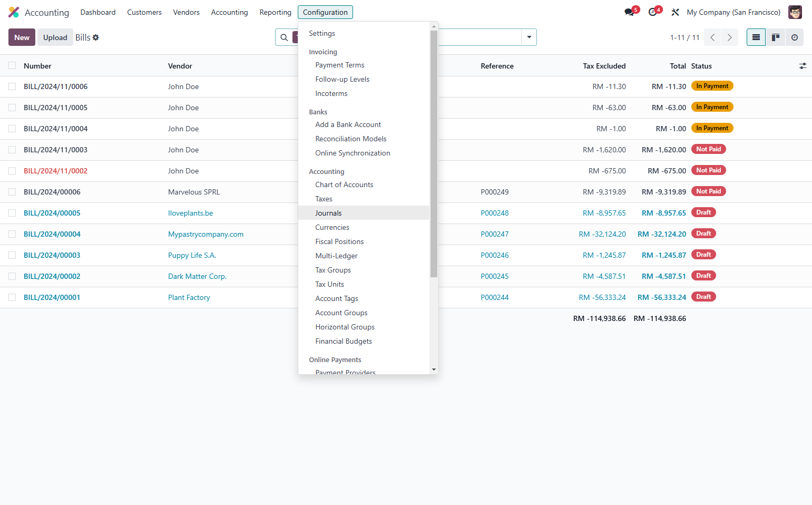Open the Customers menu

144,12
